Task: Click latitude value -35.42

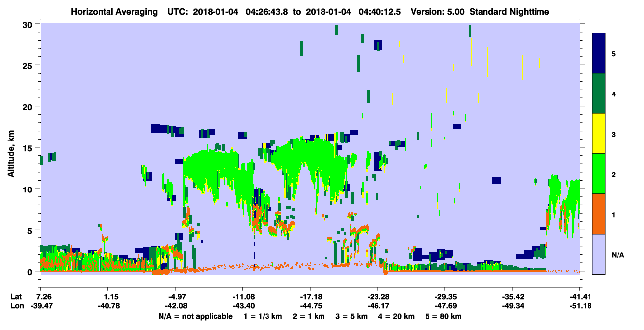Action: pos(512,297)
